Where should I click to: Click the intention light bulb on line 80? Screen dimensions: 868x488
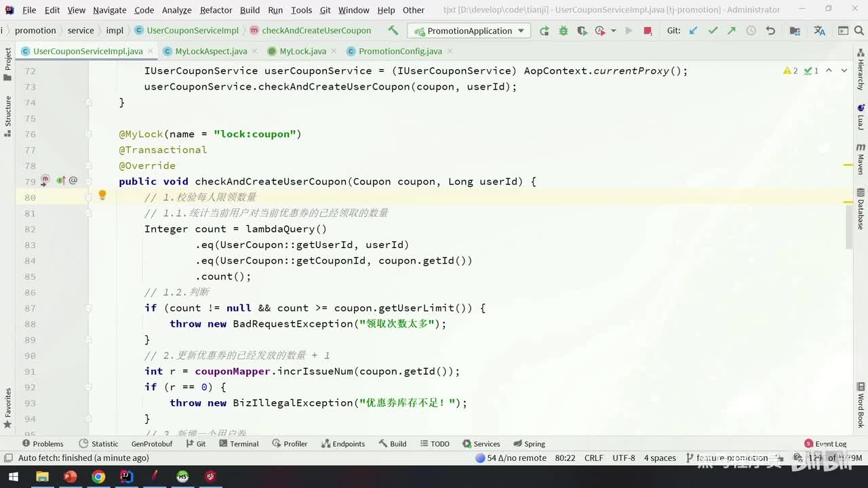[x=102, y=195]
